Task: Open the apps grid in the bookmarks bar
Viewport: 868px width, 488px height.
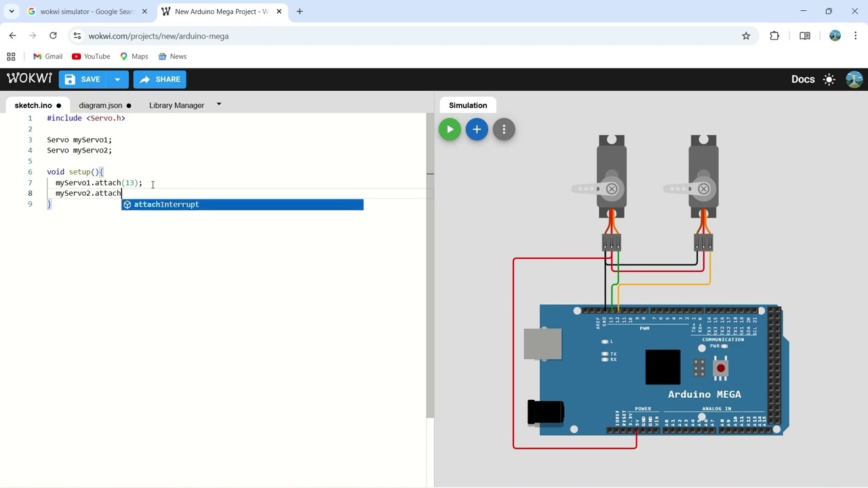Action: tap(11, 56)
